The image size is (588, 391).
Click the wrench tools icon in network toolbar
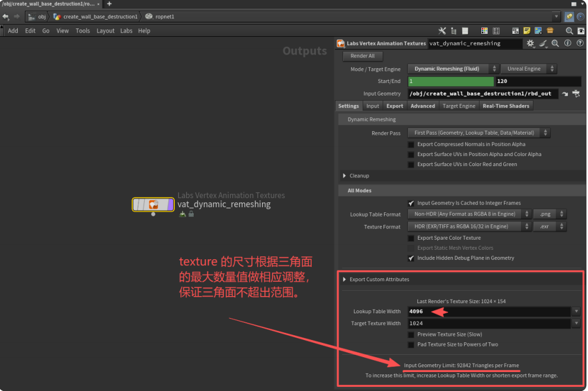pyautogui.click(x=442, y=31)
